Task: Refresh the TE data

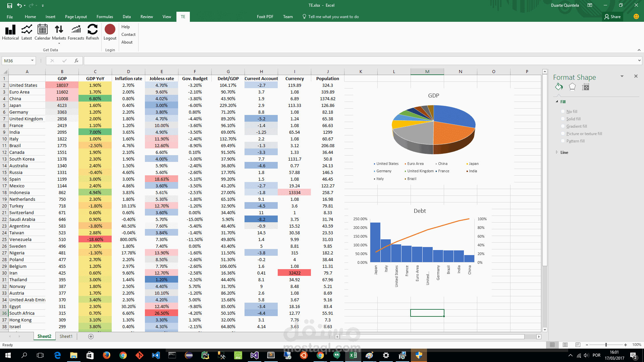Action: coord(92,33)
